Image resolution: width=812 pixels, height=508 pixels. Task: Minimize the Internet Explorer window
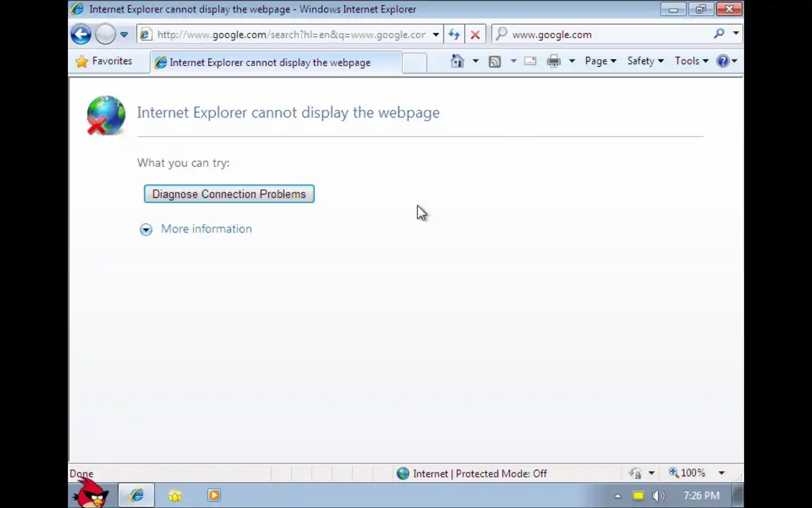(673, 9)
